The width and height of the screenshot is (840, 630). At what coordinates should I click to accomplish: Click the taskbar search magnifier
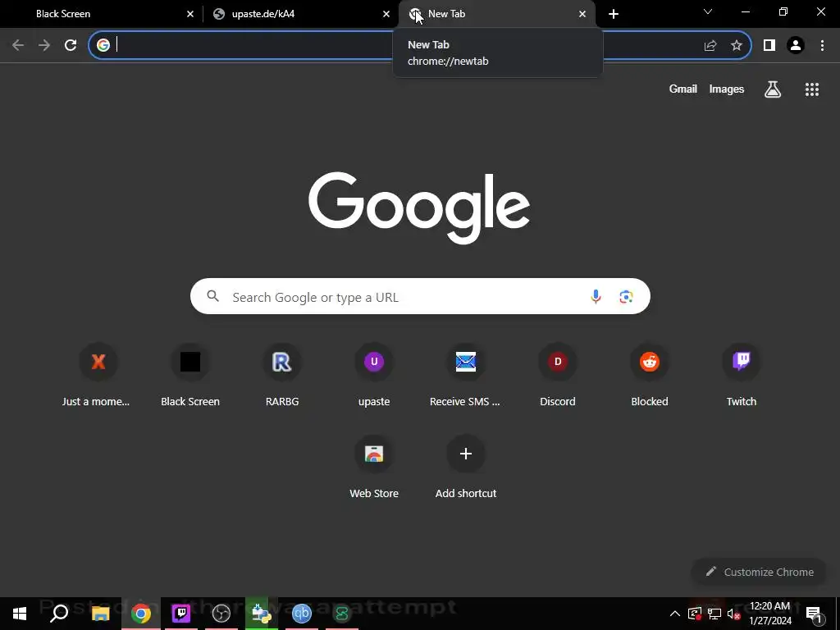(x=59, y=614)
